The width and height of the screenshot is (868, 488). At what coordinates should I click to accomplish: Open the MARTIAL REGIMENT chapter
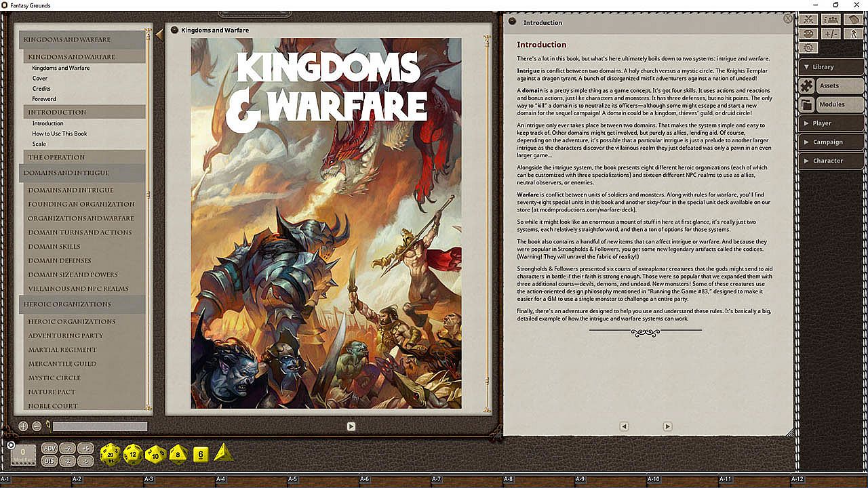pos(62,350)
